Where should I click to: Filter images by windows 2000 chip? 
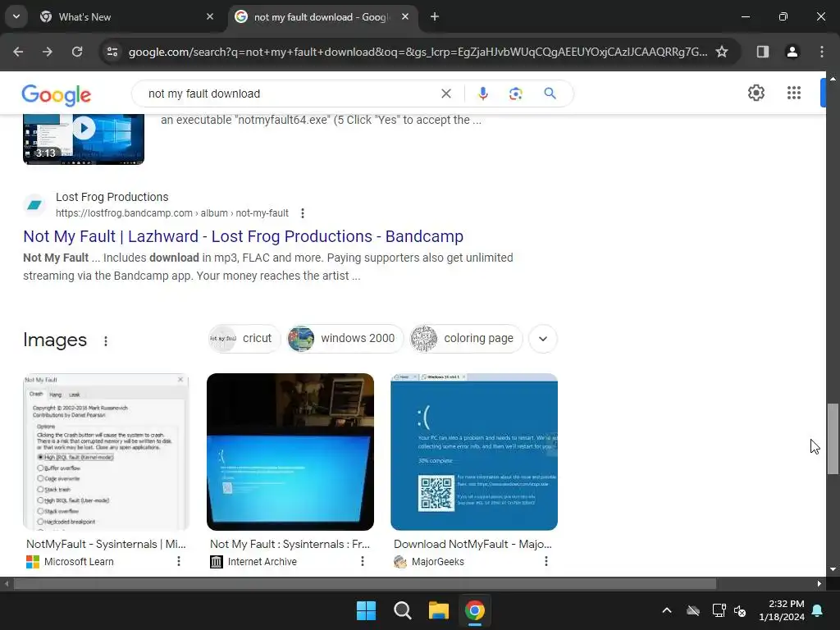[x=345, y=339]
